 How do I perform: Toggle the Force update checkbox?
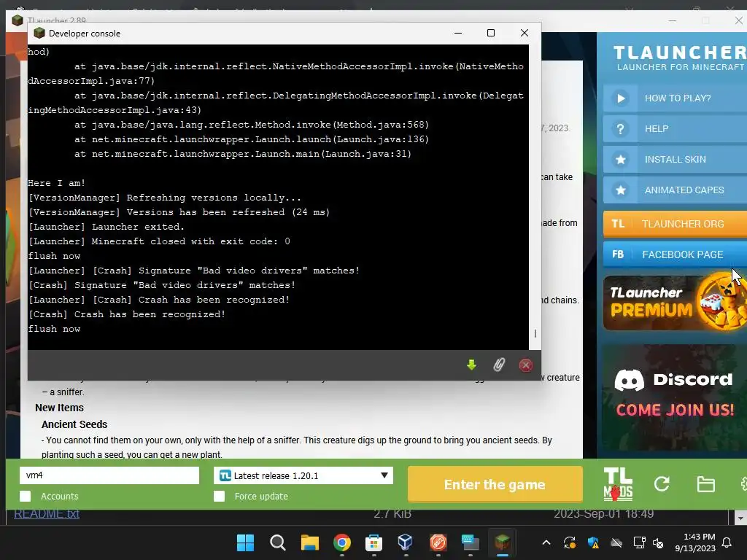point(219,496)
